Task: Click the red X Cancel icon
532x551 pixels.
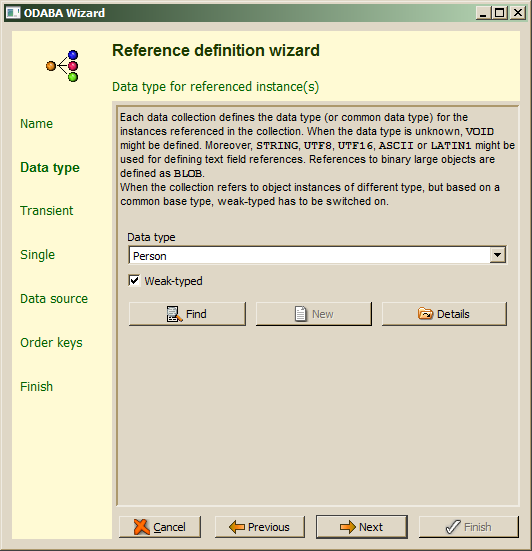Action: pyautogui.click(x=141, y=527)
